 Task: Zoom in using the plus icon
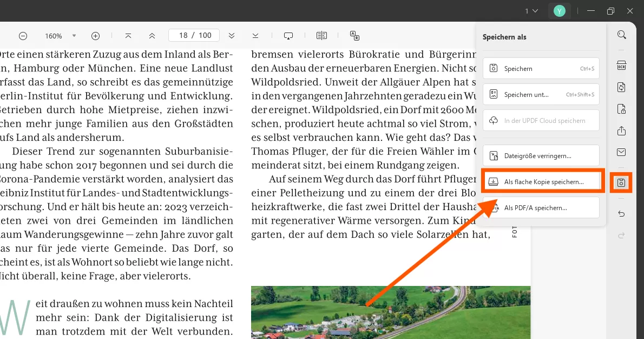(95, 35)
